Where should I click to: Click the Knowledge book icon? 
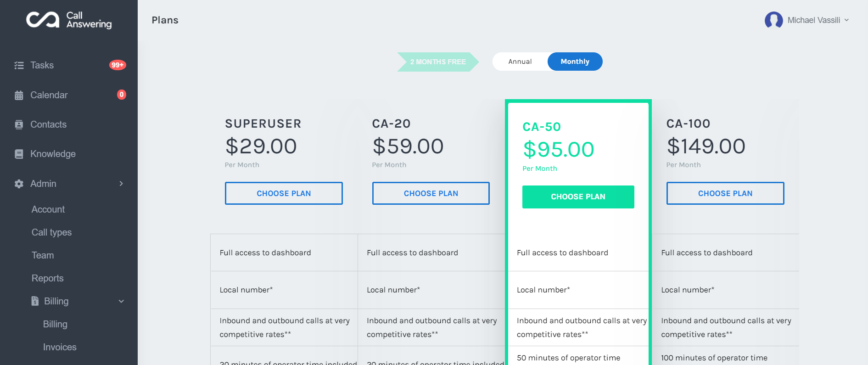[19, 154]
